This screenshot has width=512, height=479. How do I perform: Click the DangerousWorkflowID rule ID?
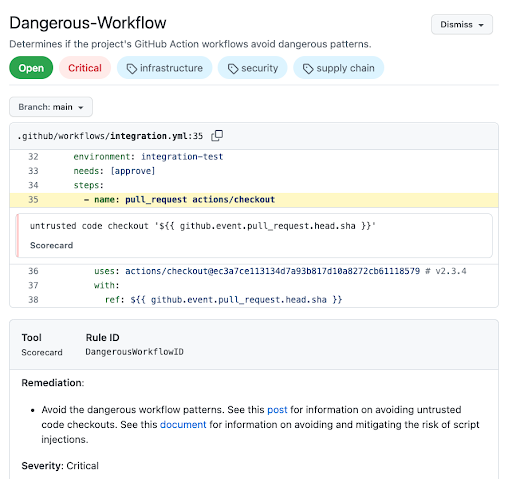pyautogui.click(x=134, y=352)
